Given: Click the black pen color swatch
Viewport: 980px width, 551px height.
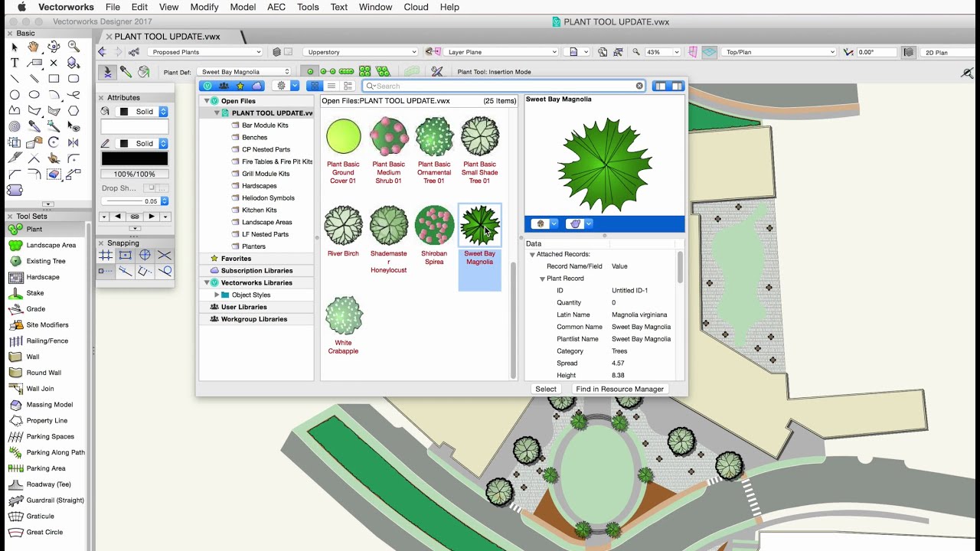Looking at the screenshot, I should tap(135, 159).
